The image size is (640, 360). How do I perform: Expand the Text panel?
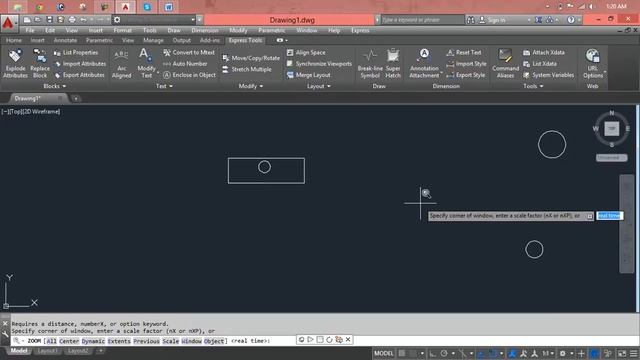point(164,86)
